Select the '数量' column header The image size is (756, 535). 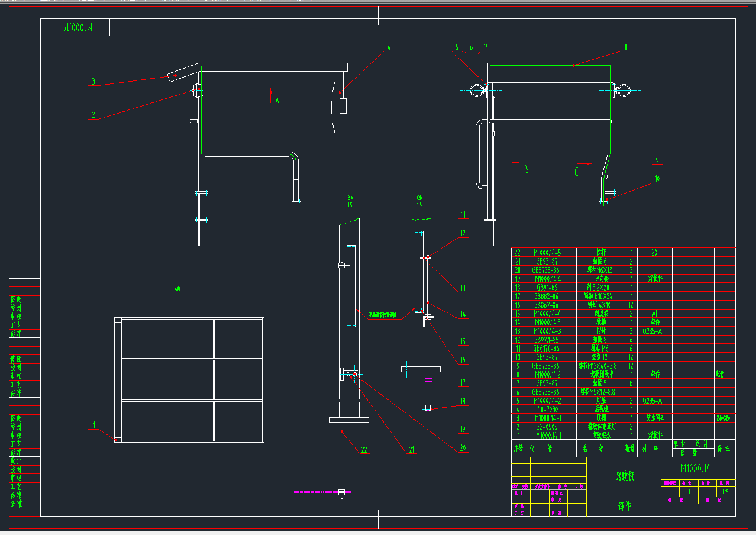click(x=629, y=449)
